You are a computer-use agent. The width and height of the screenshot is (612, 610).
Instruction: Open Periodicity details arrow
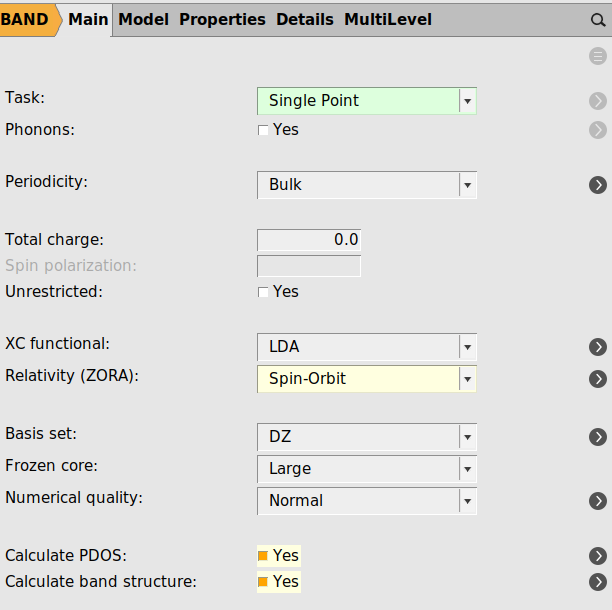(598, 185)
